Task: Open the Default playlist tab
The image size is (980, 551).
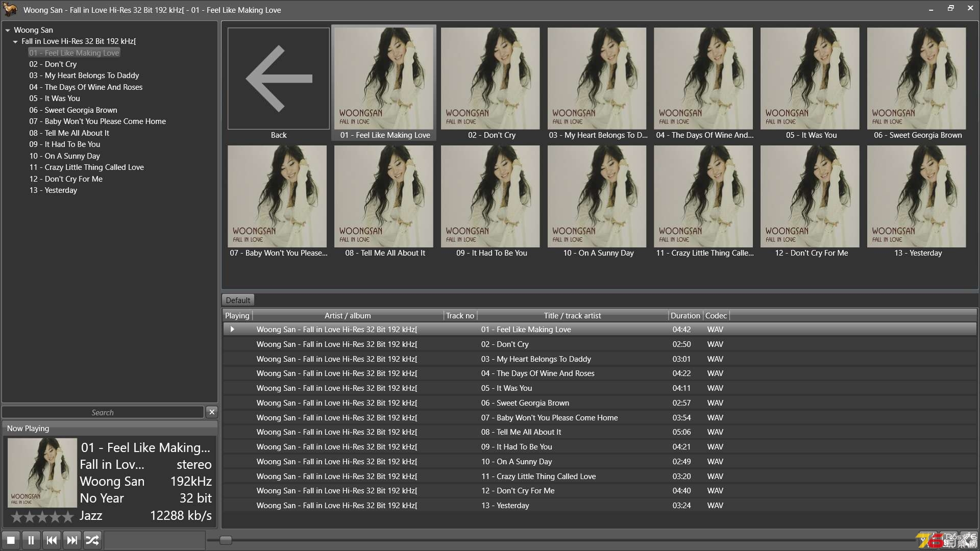Action: tap(238, 300)
